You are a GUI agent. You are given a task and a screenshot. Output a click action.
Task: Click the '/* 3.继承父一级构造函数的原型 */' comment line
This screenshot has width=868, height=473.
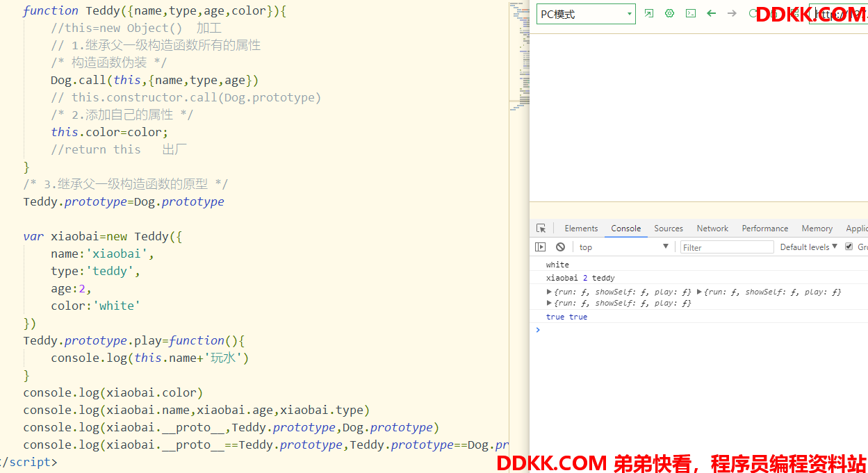[x=126, y=184]
